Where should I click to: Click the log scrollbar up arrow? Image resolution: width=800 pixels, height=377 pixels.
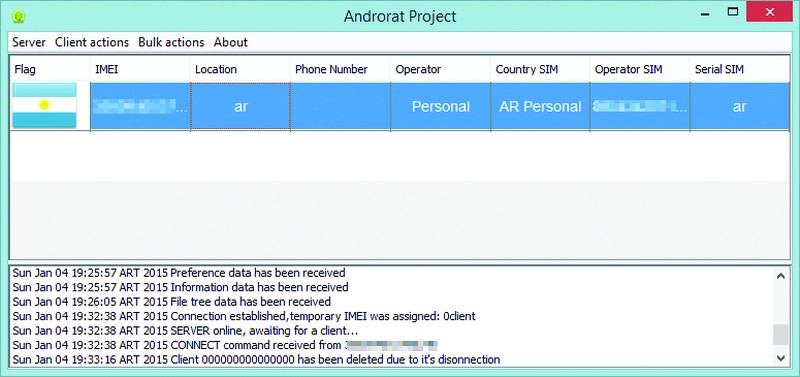(x=781, y=276)
